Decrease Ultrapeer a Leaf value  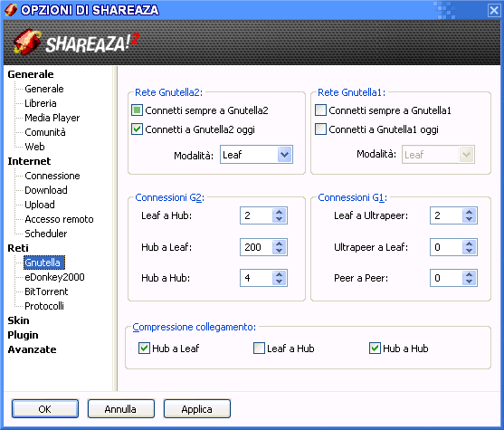(470, 251)
